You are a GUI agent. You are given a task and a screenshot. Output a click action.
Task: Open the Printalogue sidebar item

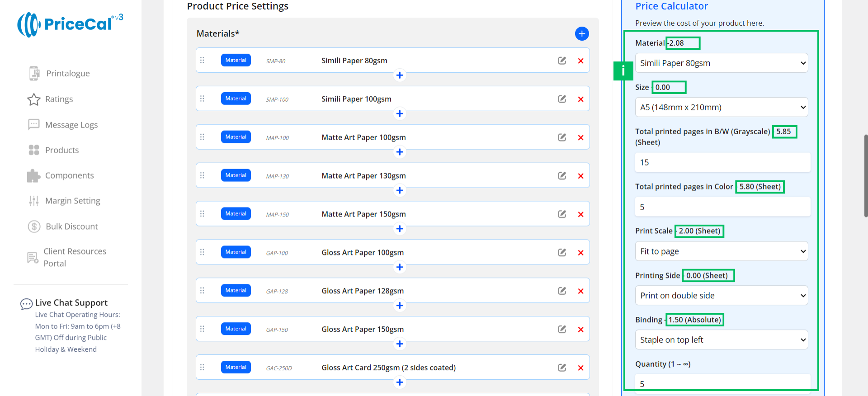68,73
